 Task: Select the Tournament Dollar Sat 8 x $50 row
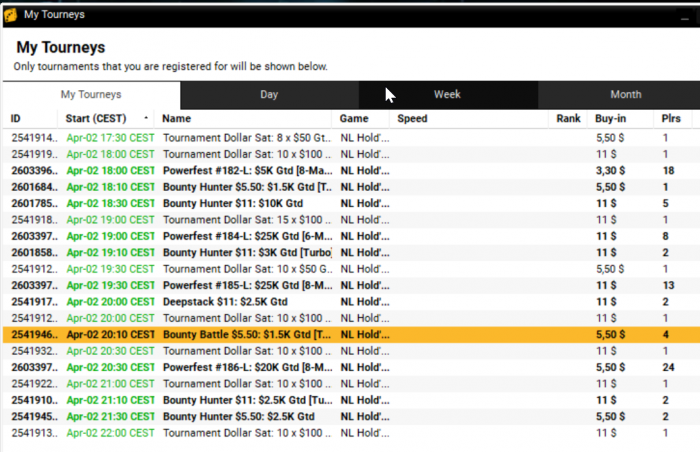point(247,138)
